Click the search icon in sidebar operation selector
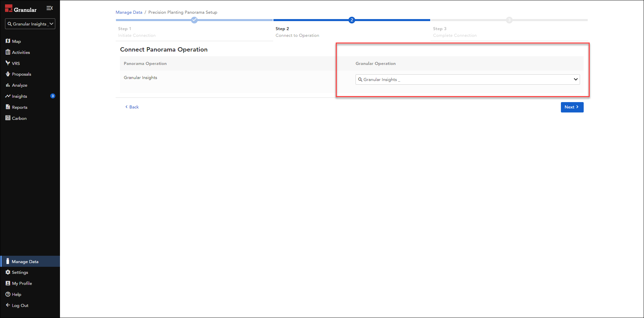 [10, 24]
